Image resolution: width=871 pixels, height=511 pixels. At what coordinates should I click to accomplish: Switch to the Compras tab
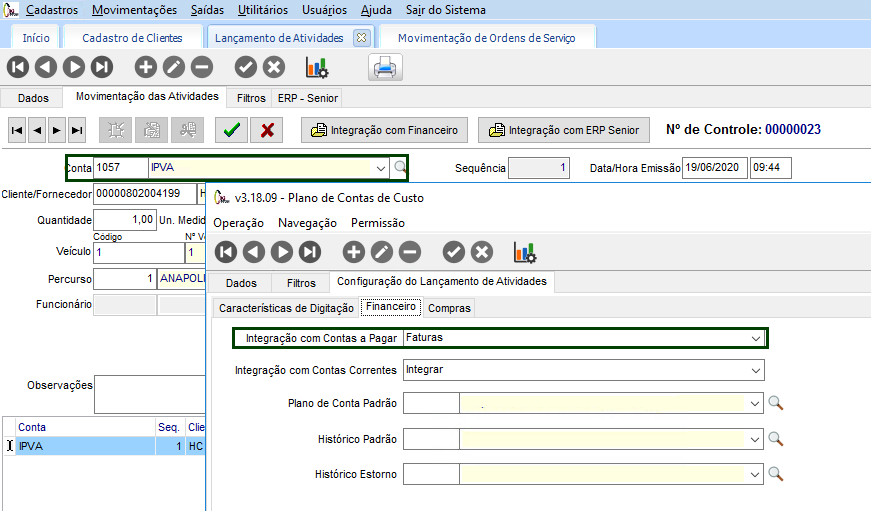(x=449, y=308)
